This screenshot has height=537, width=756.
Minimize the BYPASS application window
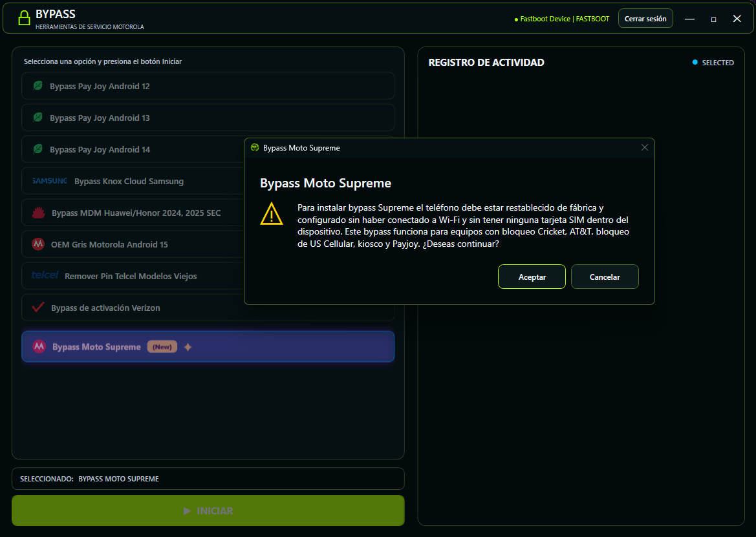690,19
